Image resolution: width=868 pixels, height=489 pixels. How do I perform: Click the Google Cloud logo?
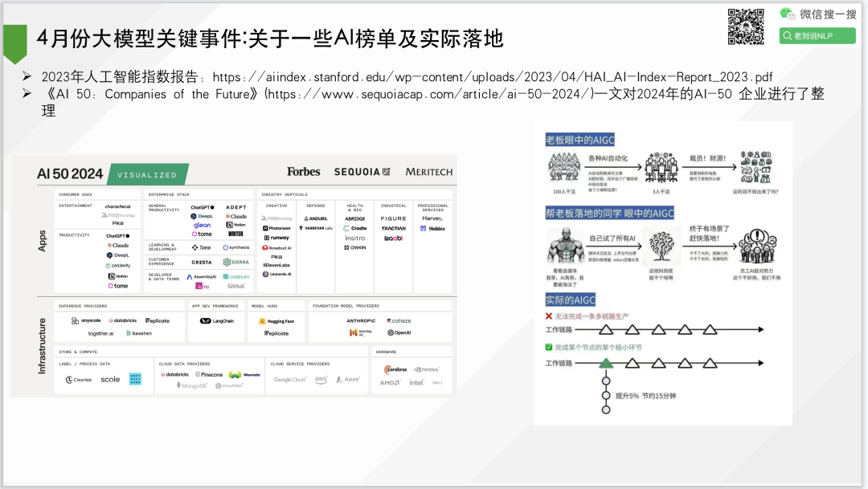pyautogui.click(x=290, y=380)
